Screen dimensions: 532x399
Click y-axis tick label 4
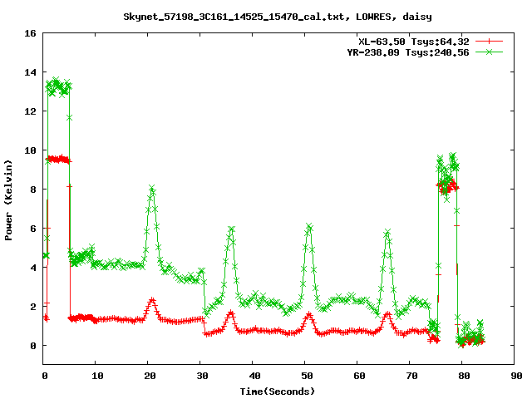pos(33,268)
